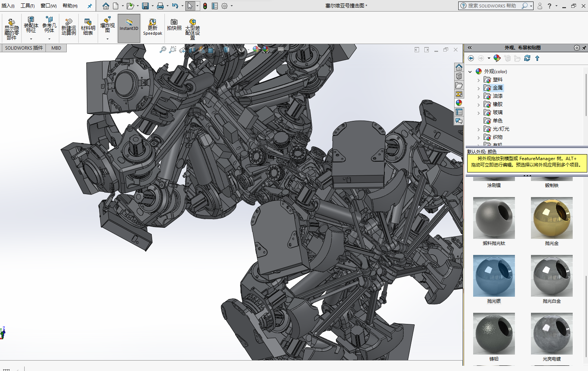Click the Help question mark button
Viewport: 588px width, 371px height.
click(549, 6)
